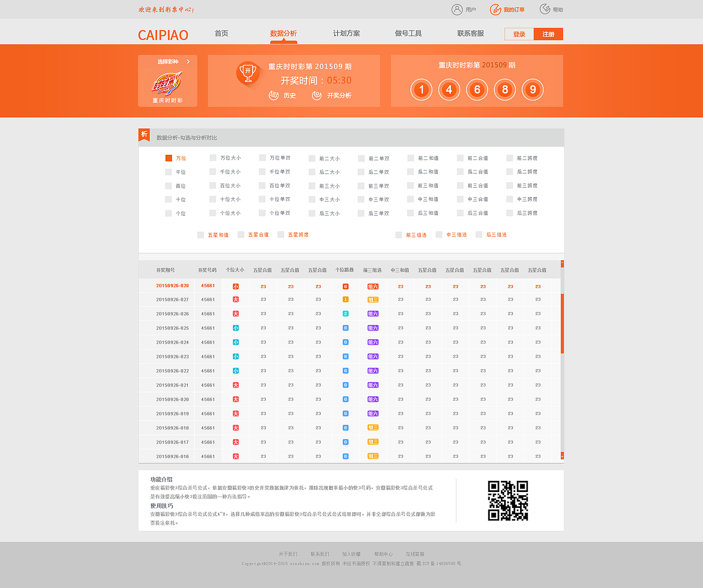Screen dimensions: 703x588
Task: Check the 后三组选 checkbox
Action: tap(479, 235)
